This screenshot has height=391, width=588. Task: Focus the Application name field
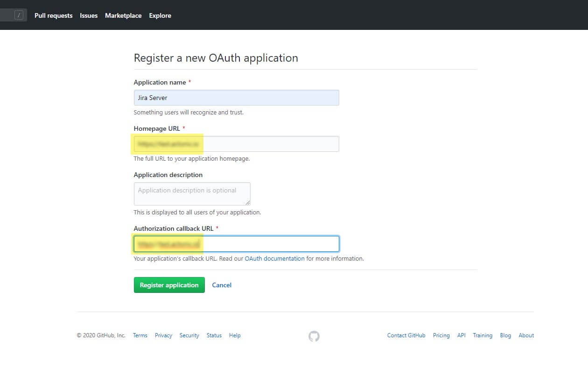point(237,98)
